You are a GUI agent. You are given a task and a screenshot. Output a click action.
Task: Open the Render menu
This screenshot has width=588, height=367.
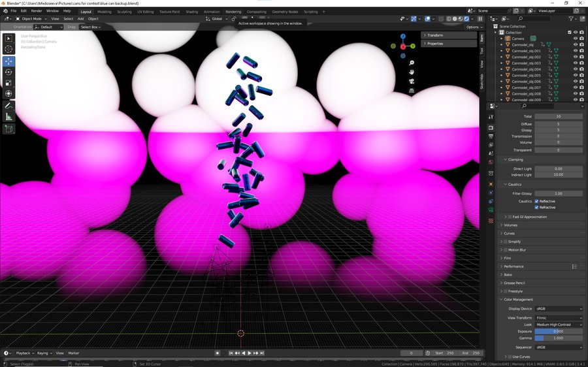(x=37, y=11)
